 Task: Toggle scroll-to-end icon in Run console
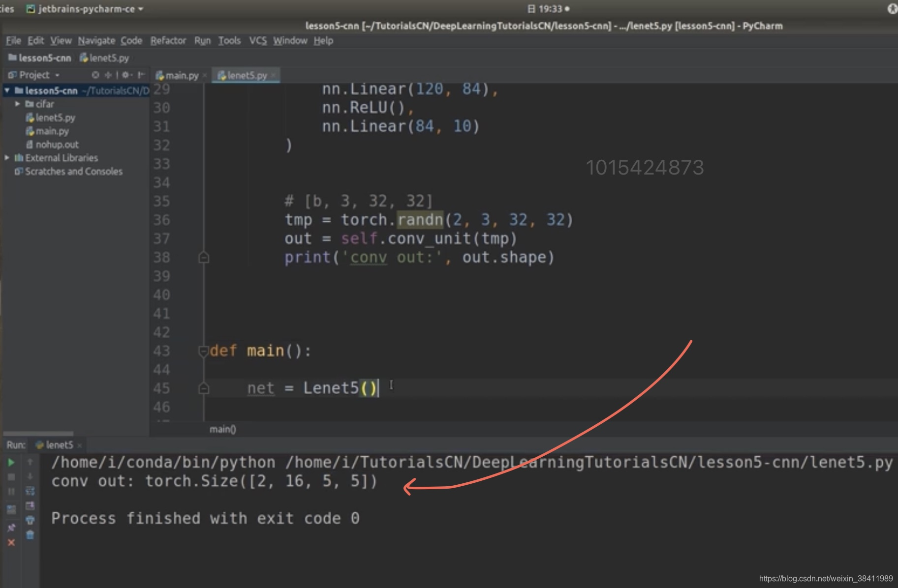tap(30, 505)
